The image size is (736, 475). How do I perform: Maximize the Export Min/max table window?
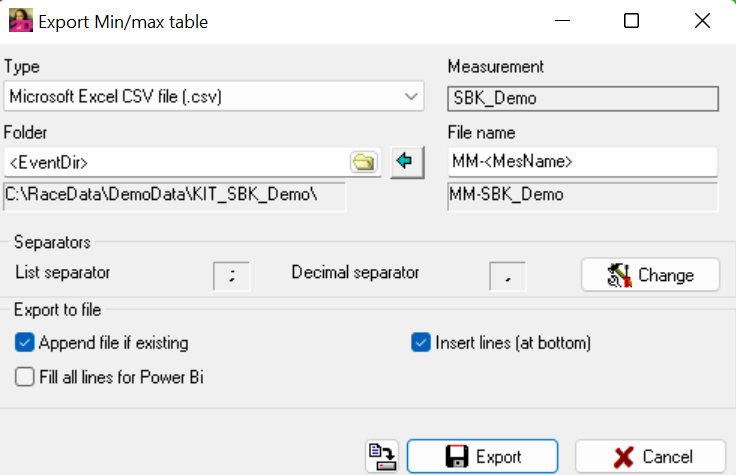631,21
